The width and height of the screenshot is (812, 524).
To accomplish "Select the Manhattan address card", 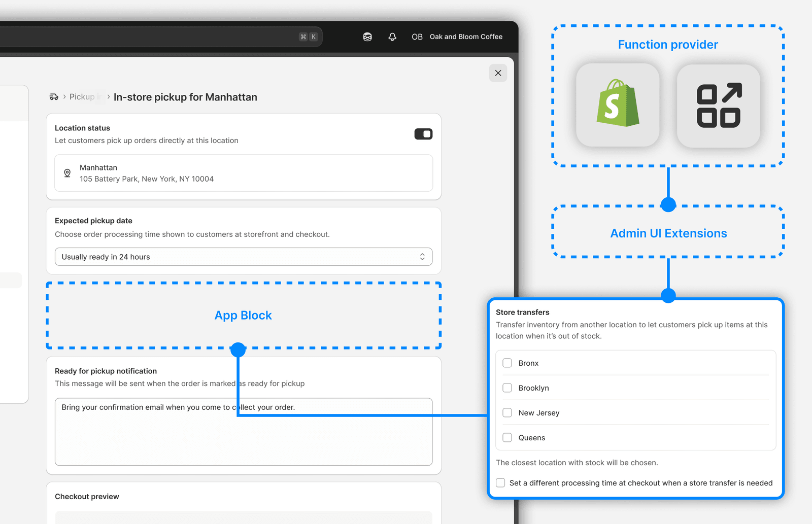I will [x=244, y=173].
